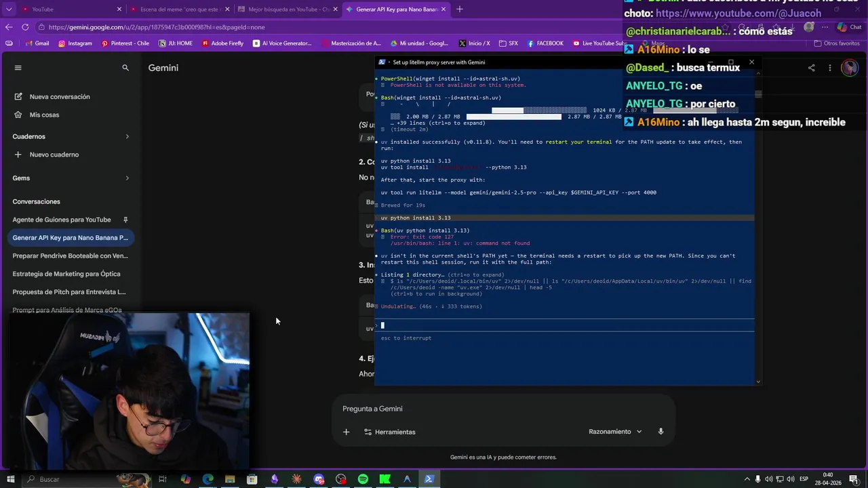Click the browser back arrow
This screenshot has width=868, height=488.
pyautogui.click(x=9, y=27)
